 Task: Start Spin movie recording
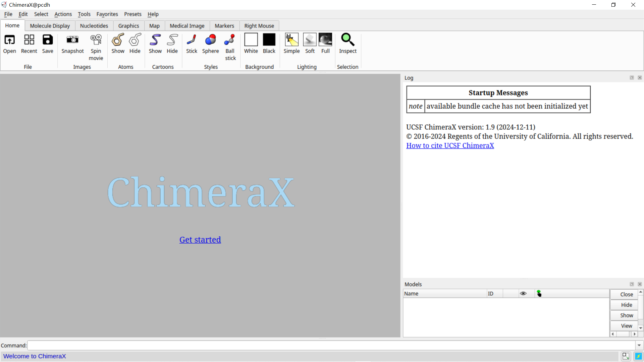coord(96,40)
